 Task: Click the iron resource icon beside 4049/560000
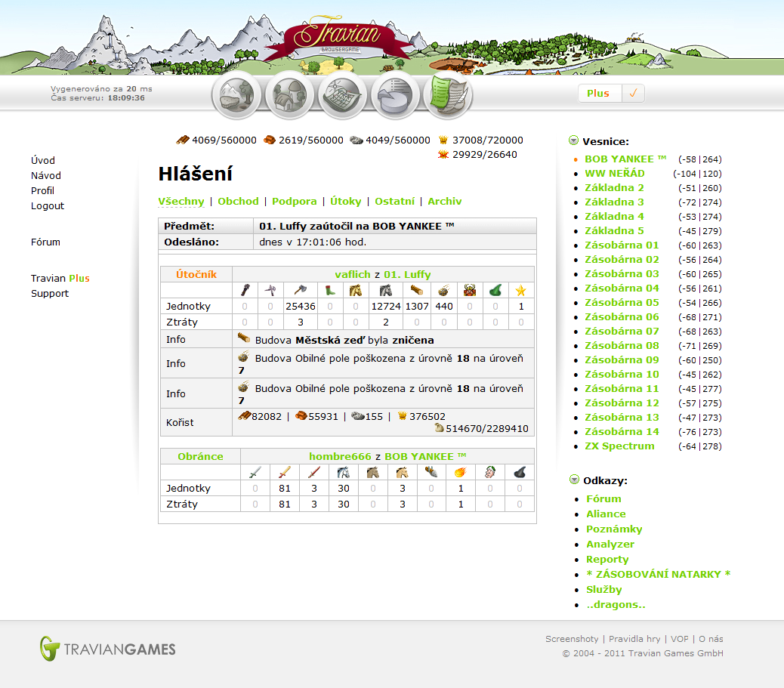point(357,140)
